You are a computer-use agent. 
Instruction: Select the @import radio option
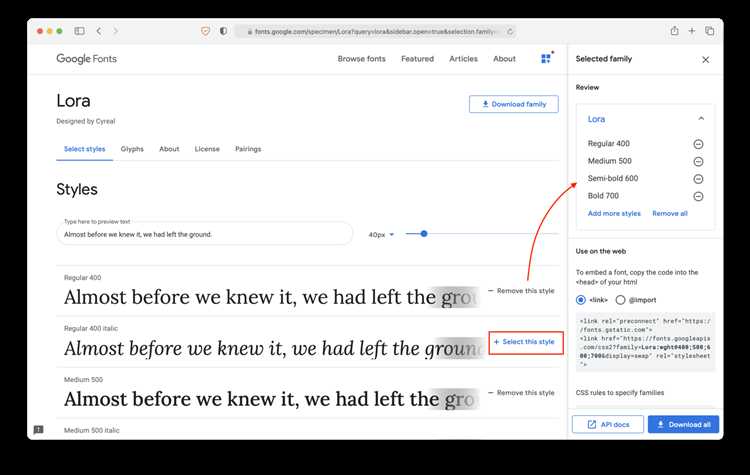(x=620, y=300)
